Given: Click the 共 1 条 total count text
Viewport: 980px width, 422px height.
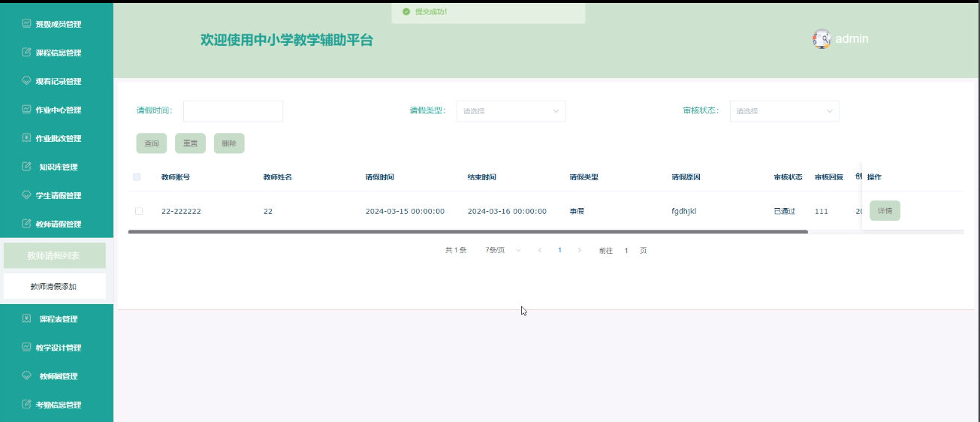Looking at the screenshot, I should point(456,250).
